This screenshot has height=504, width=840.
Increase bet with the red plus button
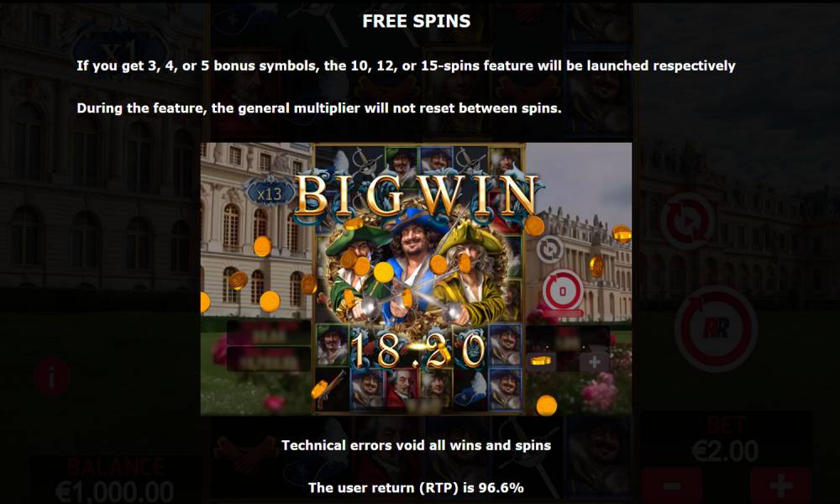pos(780,486)
